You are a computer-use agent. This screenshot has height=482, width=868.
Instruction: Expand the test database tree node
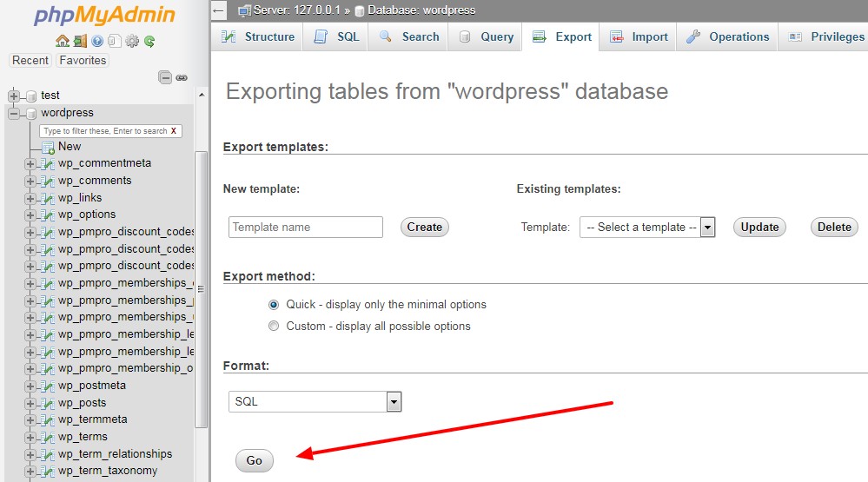(14, 96)
